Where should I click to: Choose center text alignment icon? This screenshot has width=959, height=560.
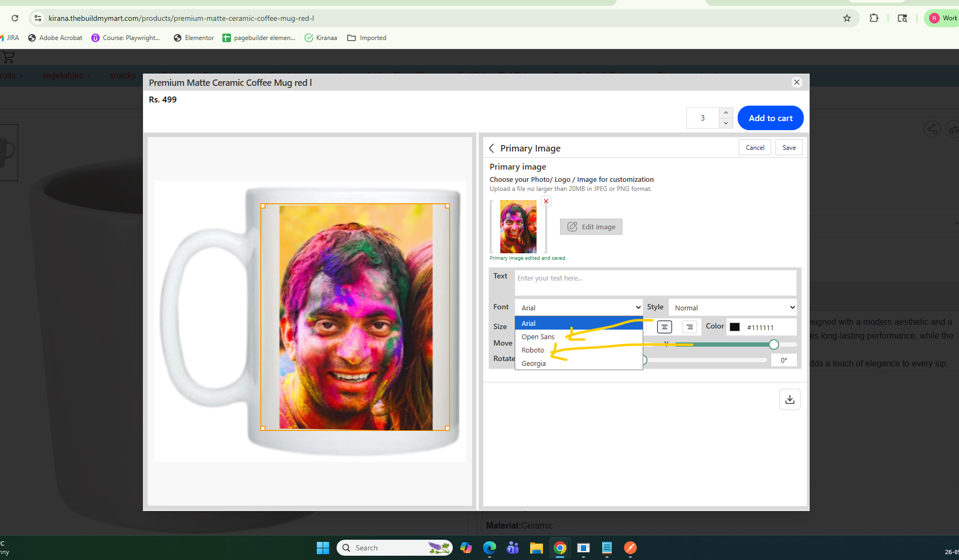[665, 327]
